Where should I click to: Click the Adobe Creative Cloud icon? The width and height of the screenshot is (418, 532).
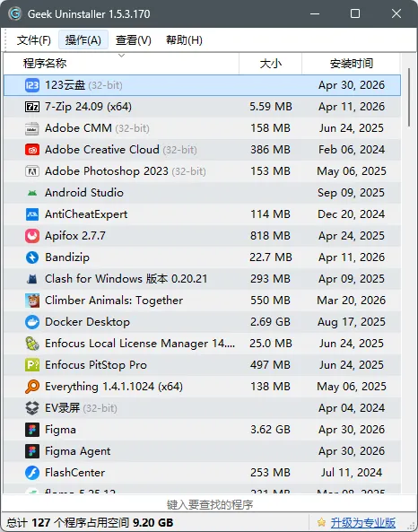(32, 150)
